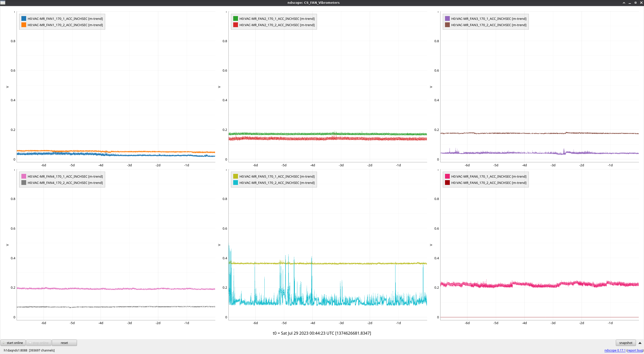Click the dark red FAN6_170_2 legend icon

point(447,183)
